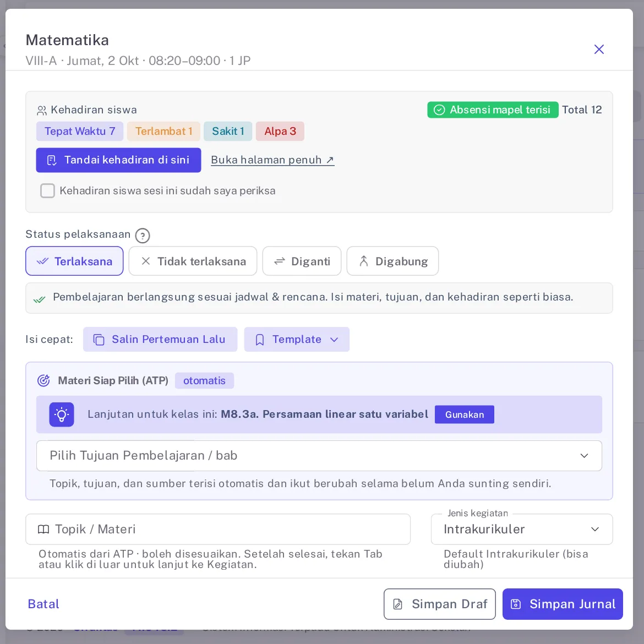Image resolution: width=644 pixels, height=644 pixels.
Task: Open the Buka halaman penuh link
Action: click(x=272, y=160)
